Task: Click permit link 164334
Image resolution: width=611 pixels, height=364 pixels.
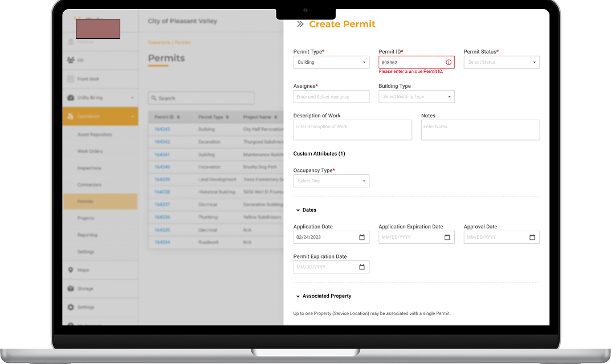Action: (x=162, y=242)
